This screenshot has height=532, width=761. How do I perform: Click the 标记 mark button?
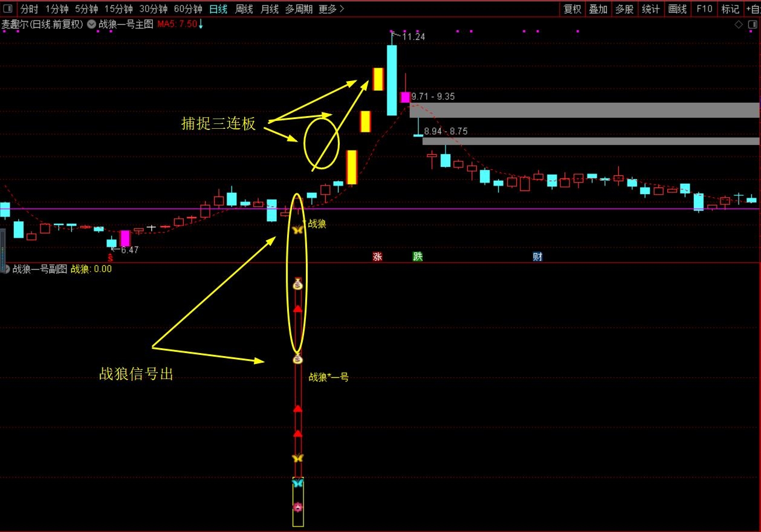(730, 9)
